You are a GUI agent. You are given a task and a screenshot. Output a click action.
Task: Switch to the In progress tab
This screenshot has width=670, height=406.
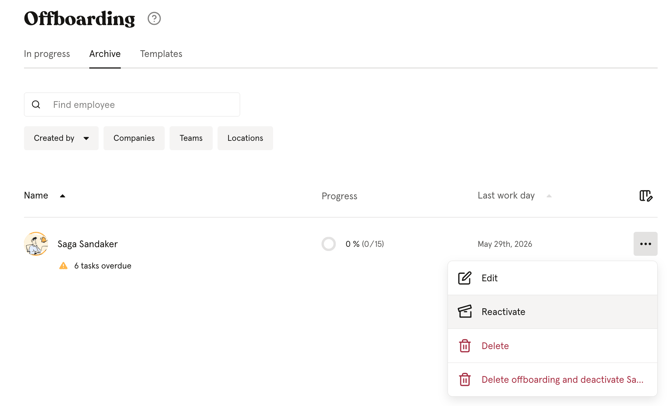47,54
